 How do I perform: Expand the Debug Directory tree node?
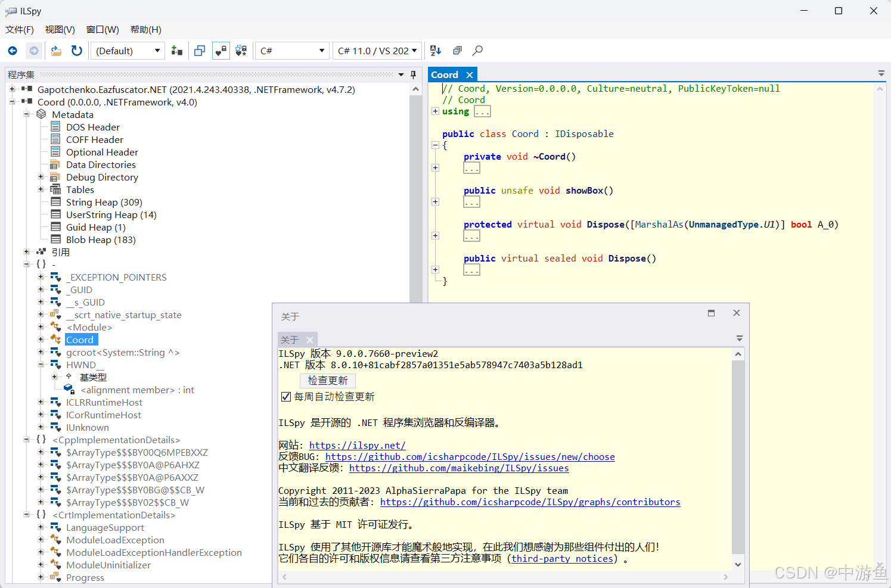[41, 177]
